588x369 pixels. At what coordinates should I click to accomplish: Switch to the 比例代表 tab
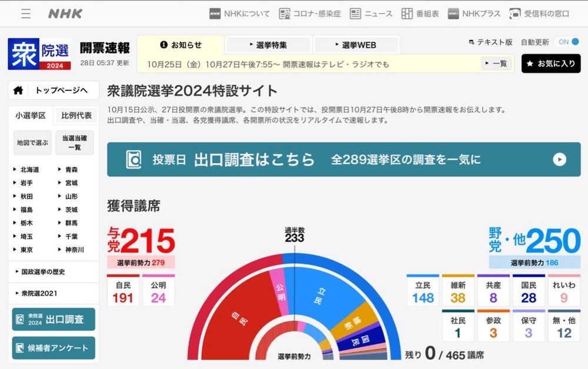76,115
